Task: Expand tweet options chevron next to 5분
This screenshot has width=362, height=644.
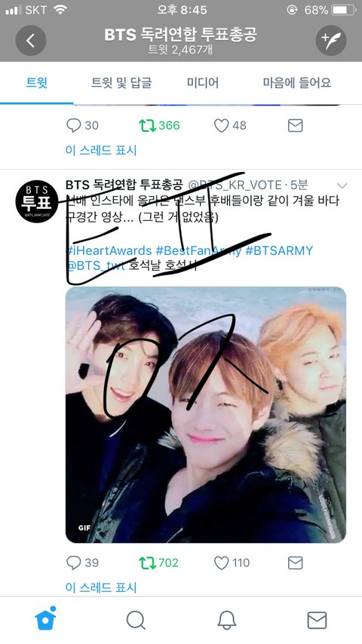Action: 342,186
